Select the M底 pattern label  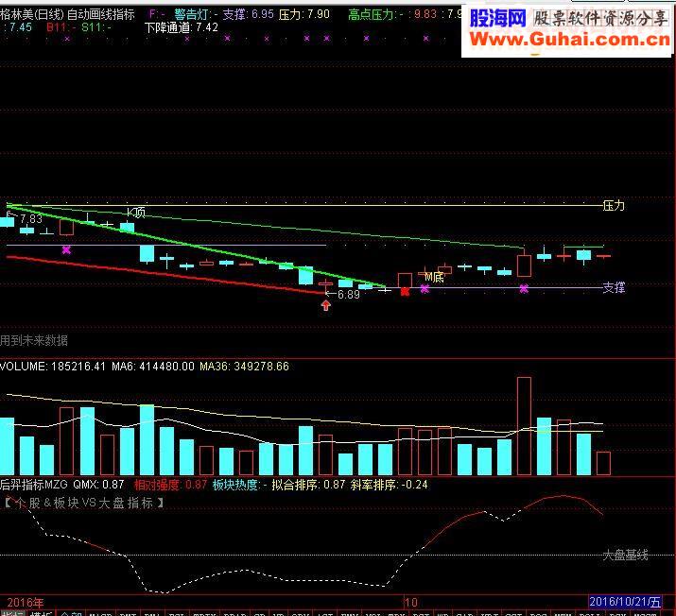pyautogui.click(x=434, y=278)
